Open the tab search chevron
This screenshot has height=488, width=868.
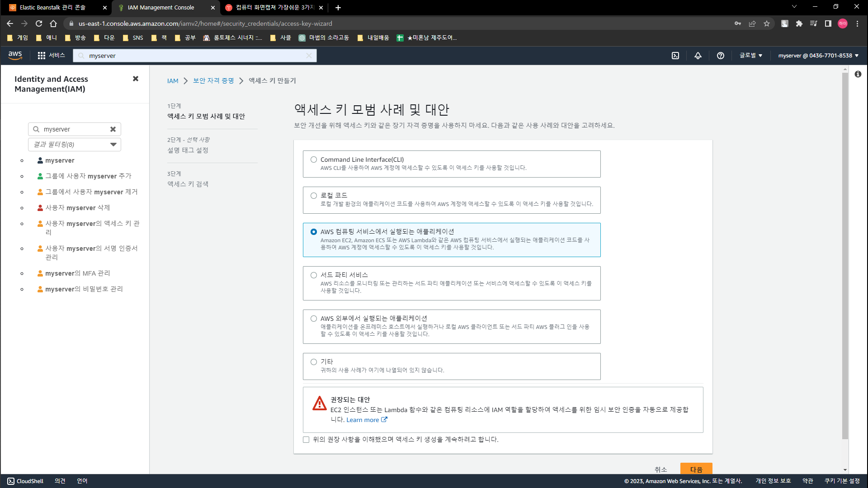[794, 7]
